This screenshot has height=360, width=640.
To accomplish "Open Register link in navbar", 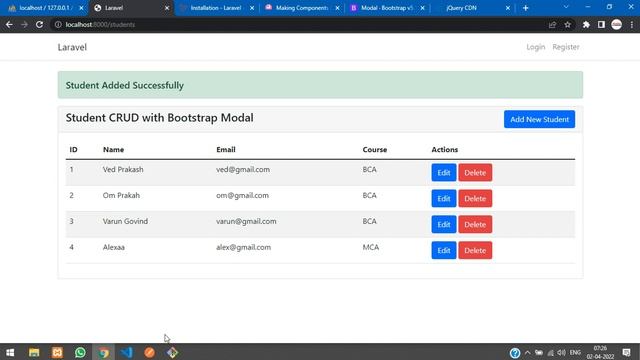I will coord(566,47).
